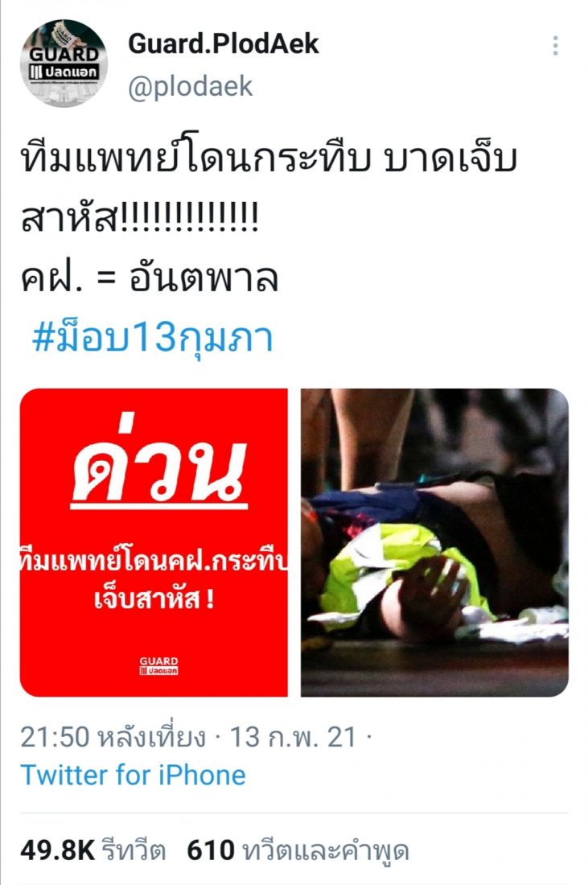Click the 13 ก.พ. 21 date
This screenshot has height=885, width=588.
click(x=293, y=737)
